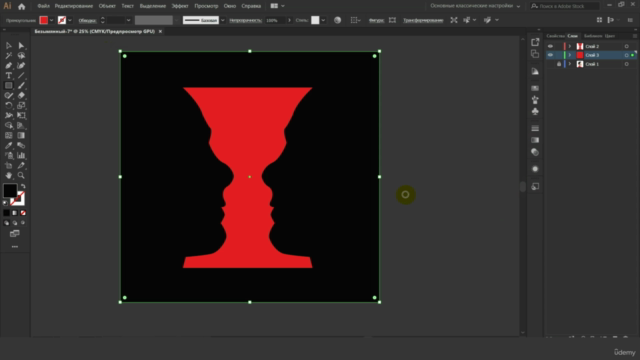Select the Column Graph tool
Screen dimensions: 640x360
(21, 156)
